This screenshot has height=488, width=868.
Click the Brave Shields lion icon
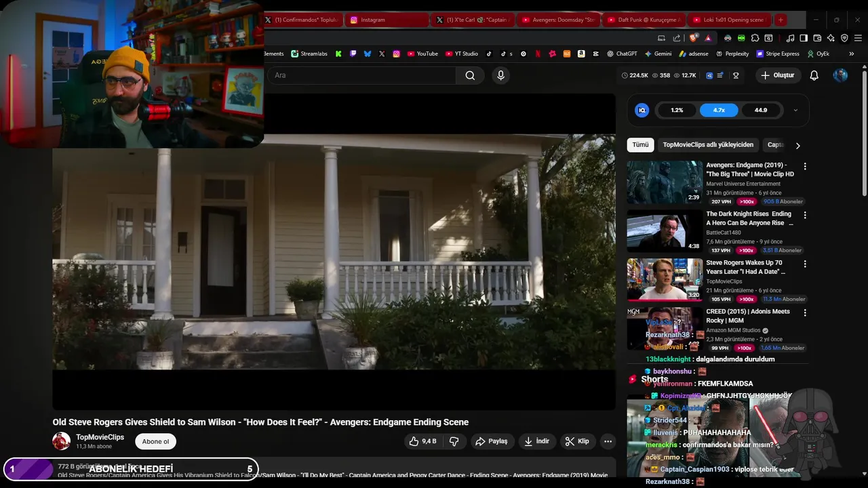tap(692, 38)
